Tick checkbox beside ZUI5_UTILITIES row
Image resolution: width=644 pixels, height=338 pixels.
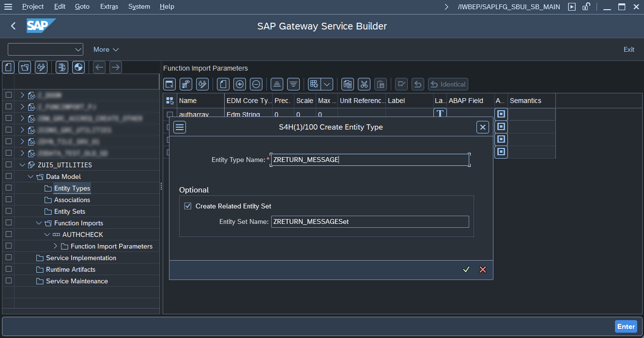(8, 165)
